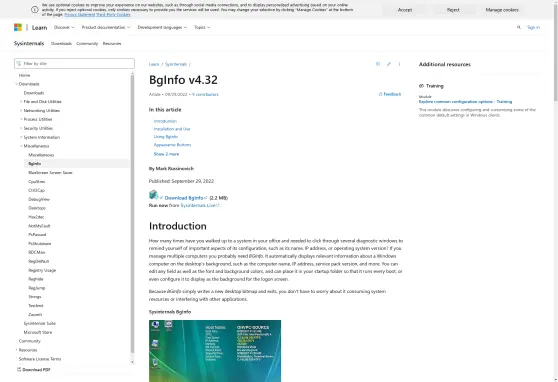
Task: Open the More actions three-dot icon
Action: 399,64
